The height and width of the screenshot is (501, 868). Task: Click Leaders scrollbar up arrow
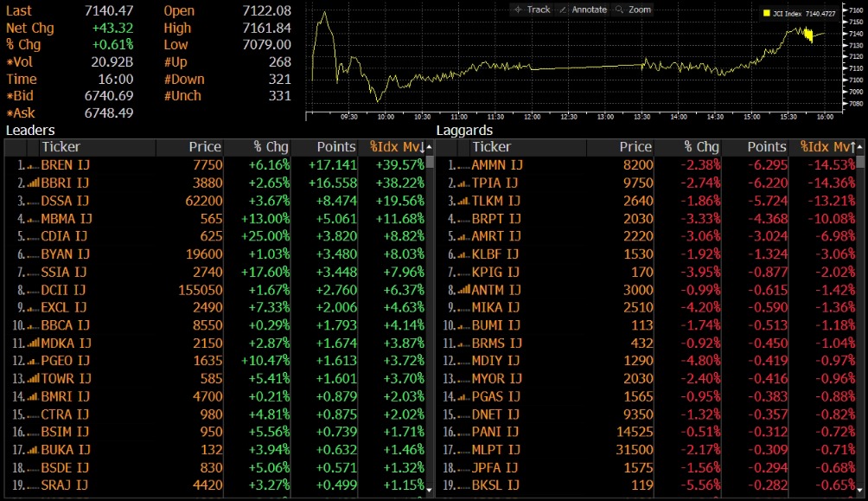pyautogui.click(x=429, y=147)
